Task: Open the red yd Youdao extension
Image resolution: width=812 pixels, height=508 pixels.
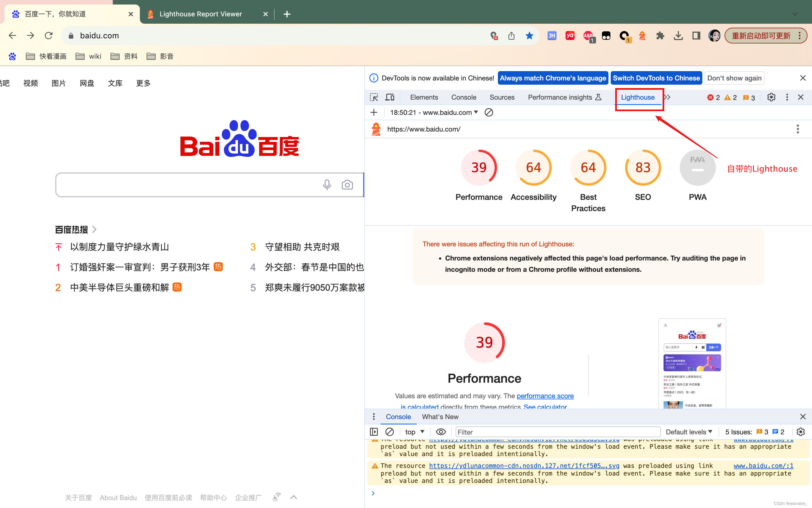Action: click(570, 36)
